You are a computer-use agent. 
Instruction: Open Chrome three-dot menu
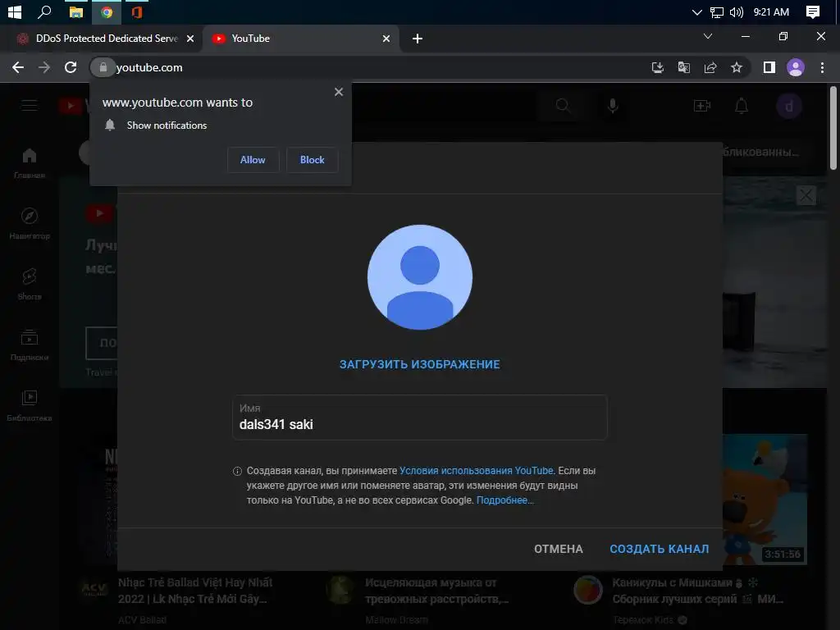click(x=822, y=67)
